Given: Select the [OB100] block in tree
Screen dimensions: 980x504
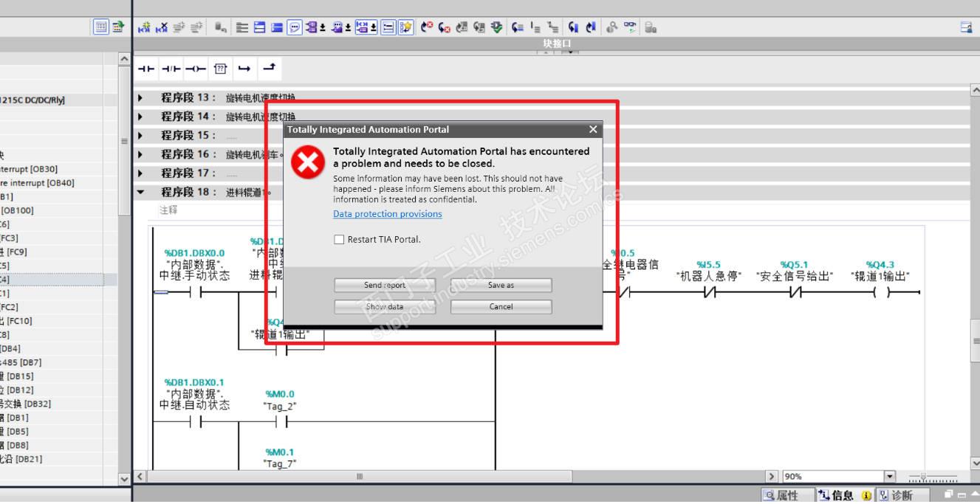Looking at the screenshot, I should click(17, 210).
